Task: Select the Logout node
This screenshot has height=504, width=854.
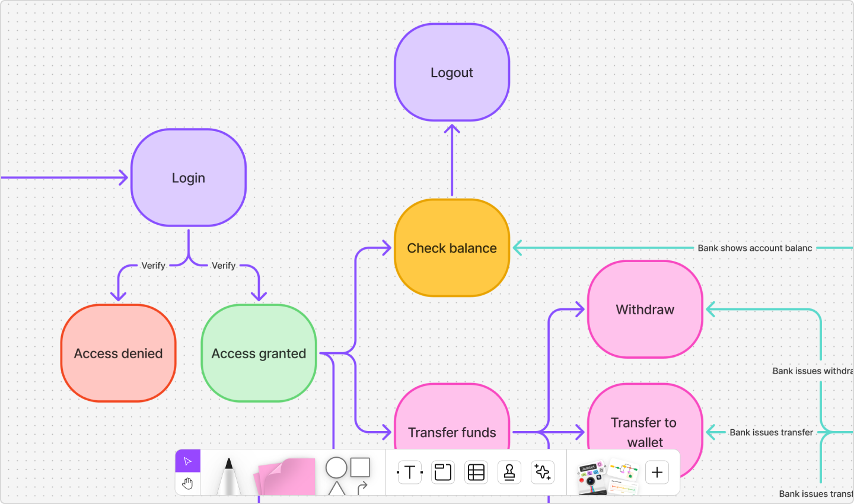Action: (451, 72)
